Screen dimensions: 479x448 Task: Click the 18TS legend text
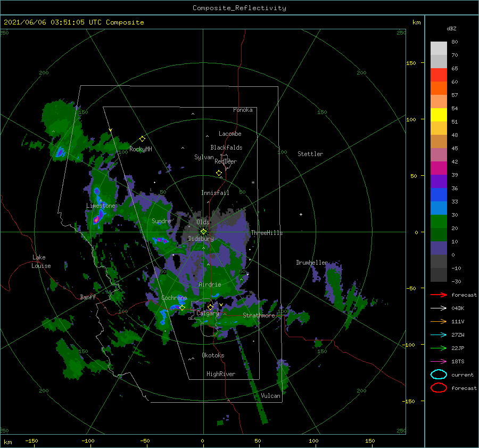(458, 362)
